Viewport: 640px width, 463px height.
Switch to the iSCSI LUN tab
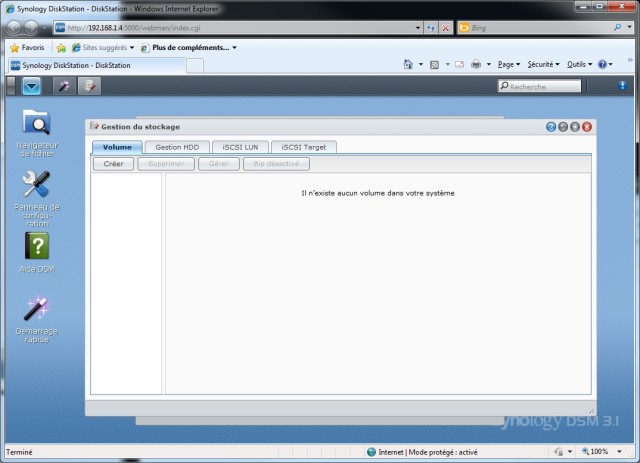[x=240, y=147]
